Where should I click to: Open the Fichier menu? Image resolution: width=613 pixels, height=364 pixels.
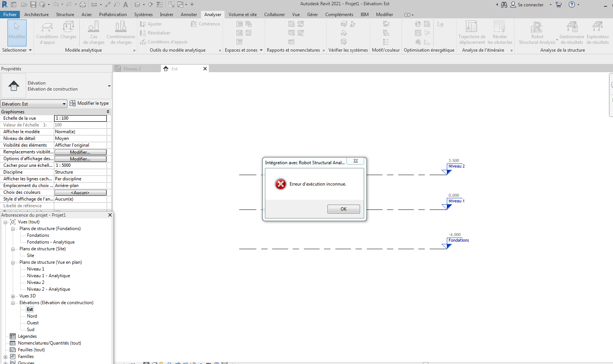pyautogui.click(x=10, y=15)
